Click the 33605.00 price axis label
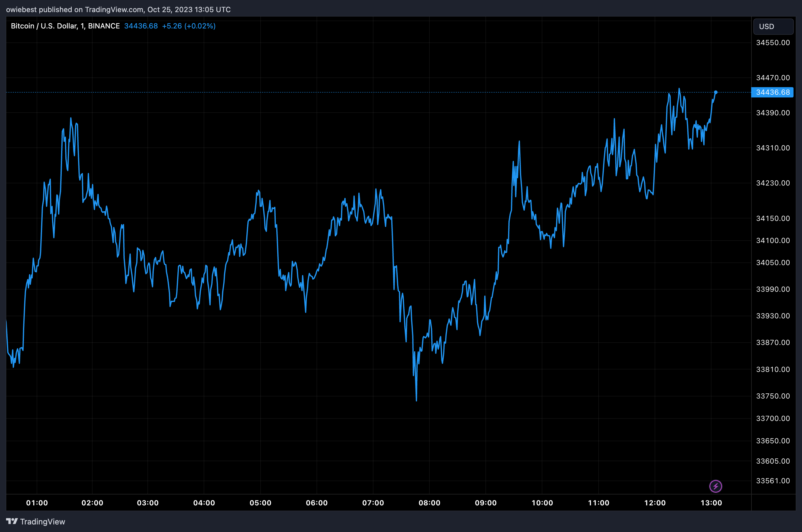 pos(773,461)
